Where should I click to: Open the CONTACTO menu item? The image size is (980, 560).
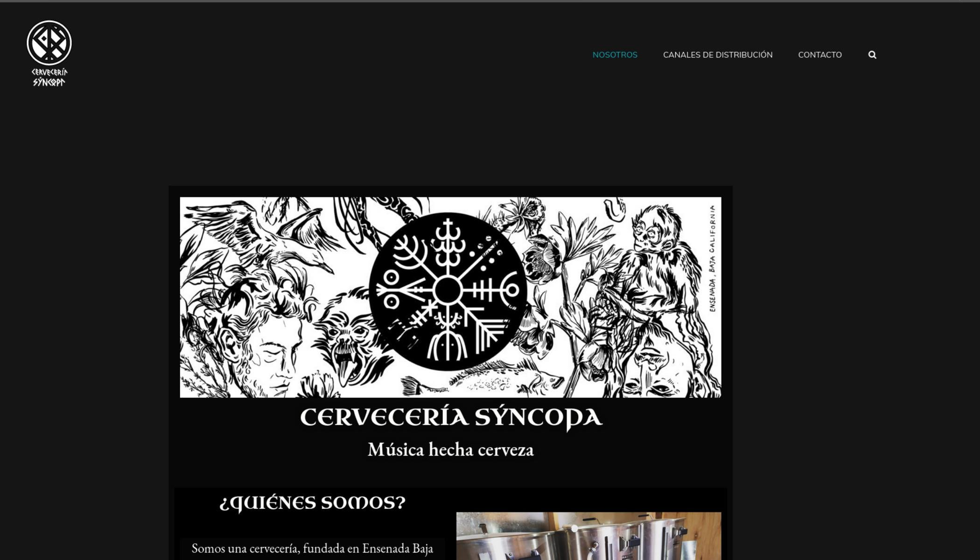coord(820,55)
